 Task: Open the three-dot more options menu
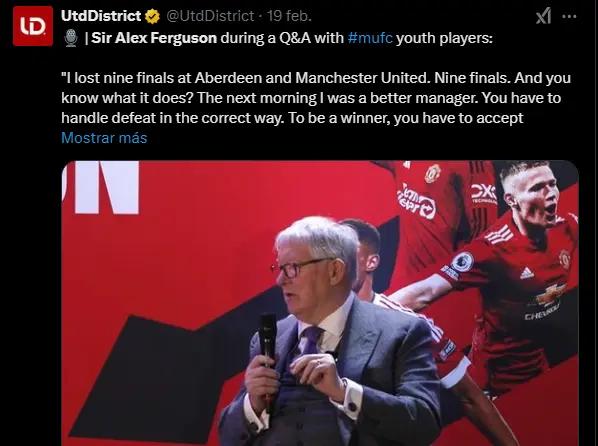click(x=569, y=16)
